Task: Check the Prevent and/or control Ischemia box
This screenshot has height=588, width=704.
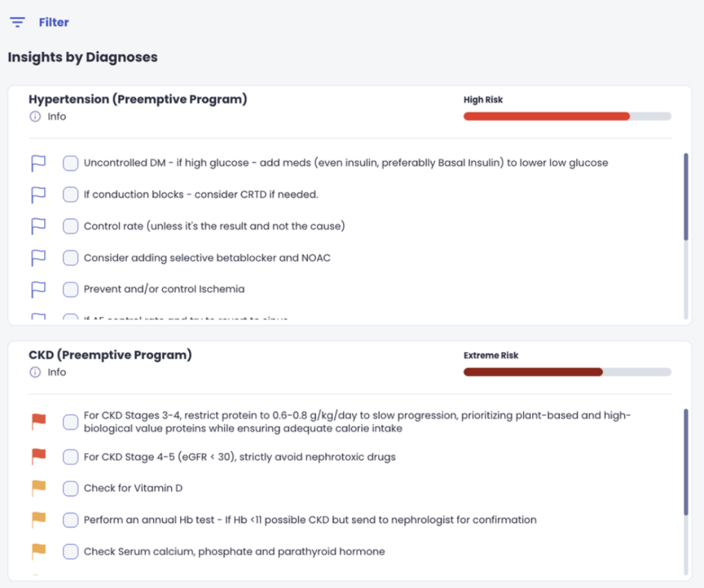Action: pyautogui.click(x=71, y=290)
